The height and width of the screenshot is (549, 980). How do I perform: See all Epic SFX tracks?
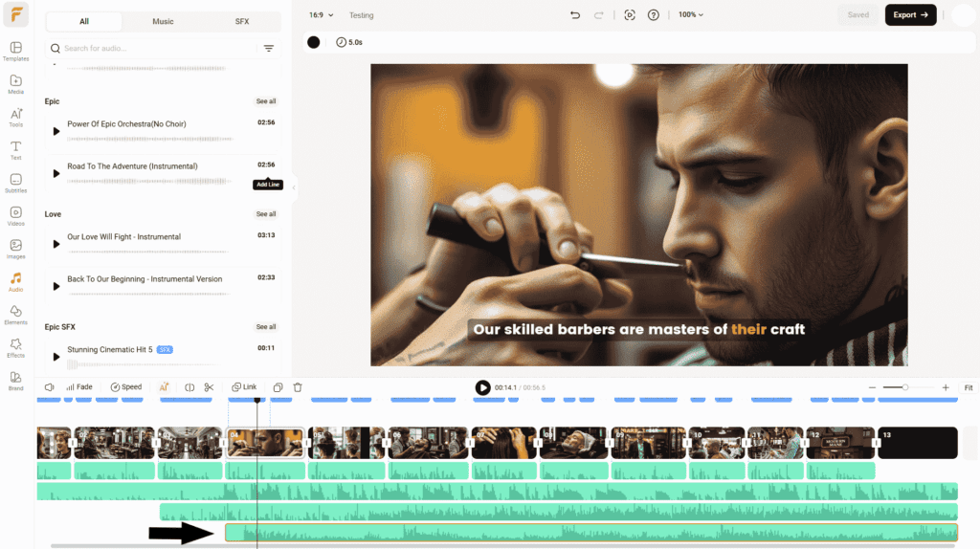pos(266,327)
